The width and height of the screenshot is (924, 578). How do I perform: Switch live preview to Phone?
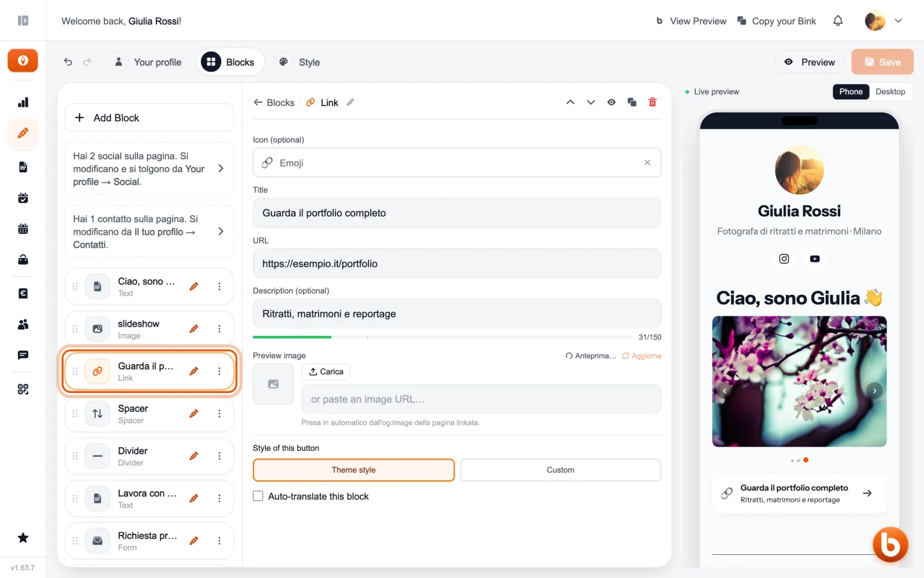[x=851, y=92]
